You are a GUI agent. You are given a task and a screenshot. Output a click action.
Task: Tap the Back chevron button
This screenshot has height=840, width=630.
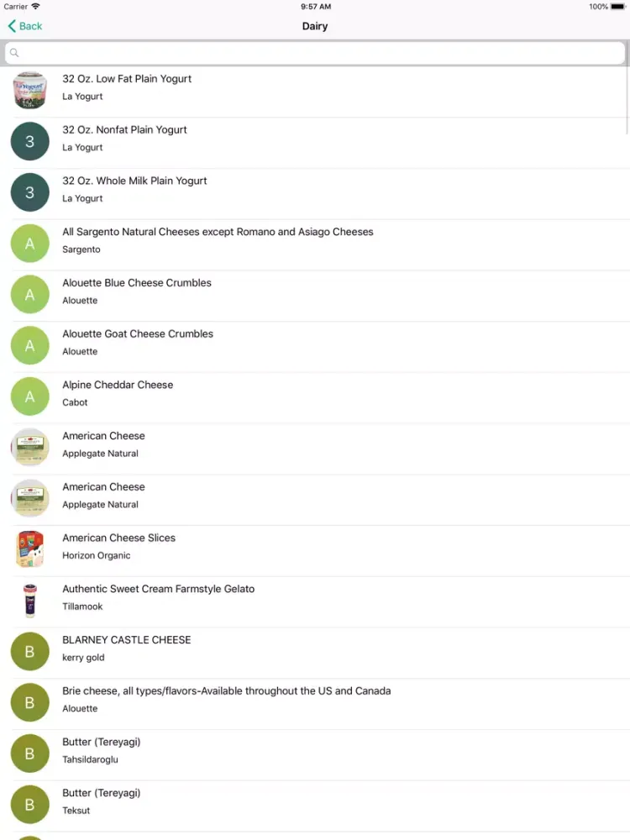pos(24,26)
